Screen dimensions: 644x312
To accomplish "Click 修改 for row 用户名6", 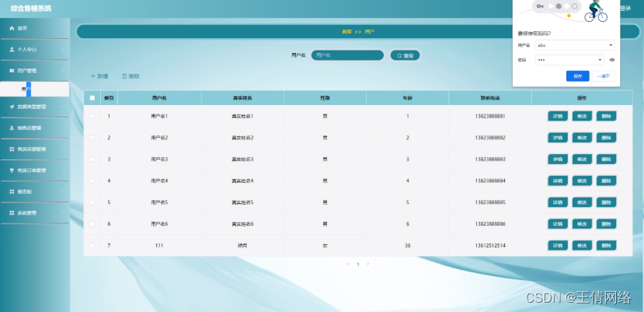I will 582,224.
